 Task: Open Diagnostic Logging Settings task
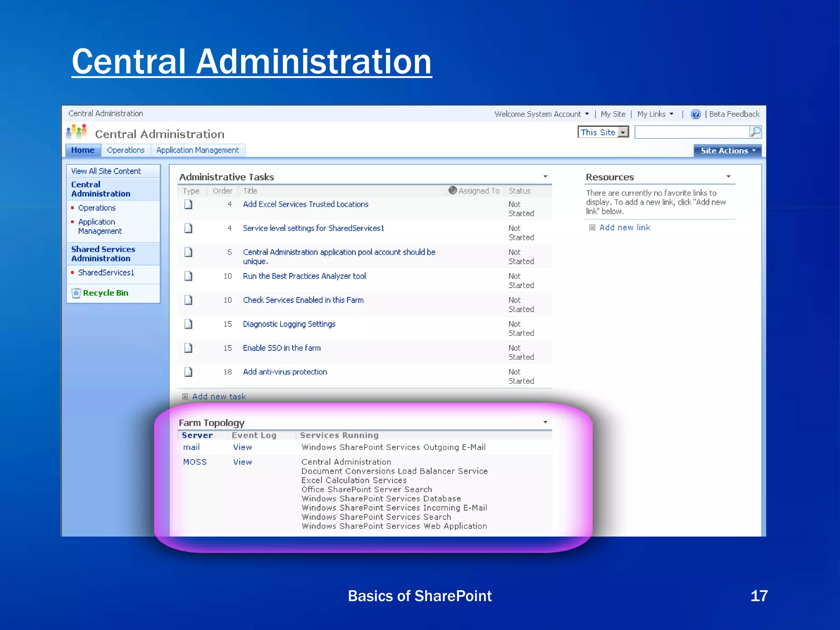(x=289, y=324)
